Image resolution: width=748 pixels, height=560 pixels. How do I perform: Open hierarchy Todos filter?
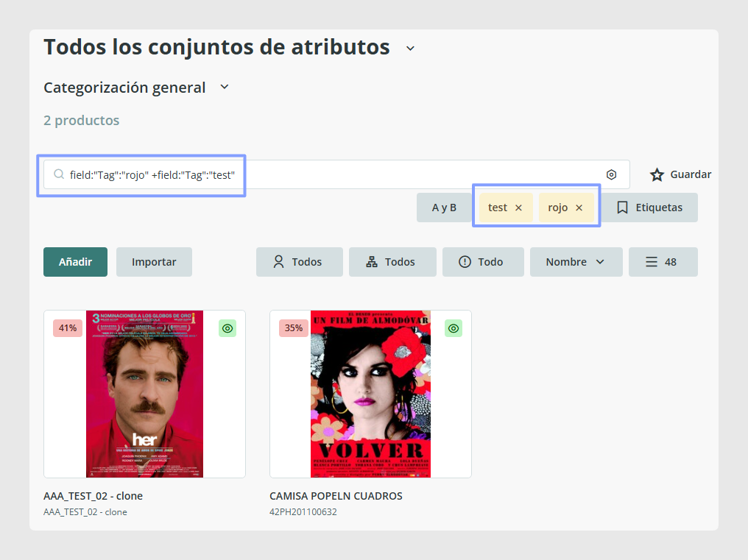pyautogui.click(x=392, y=262)
